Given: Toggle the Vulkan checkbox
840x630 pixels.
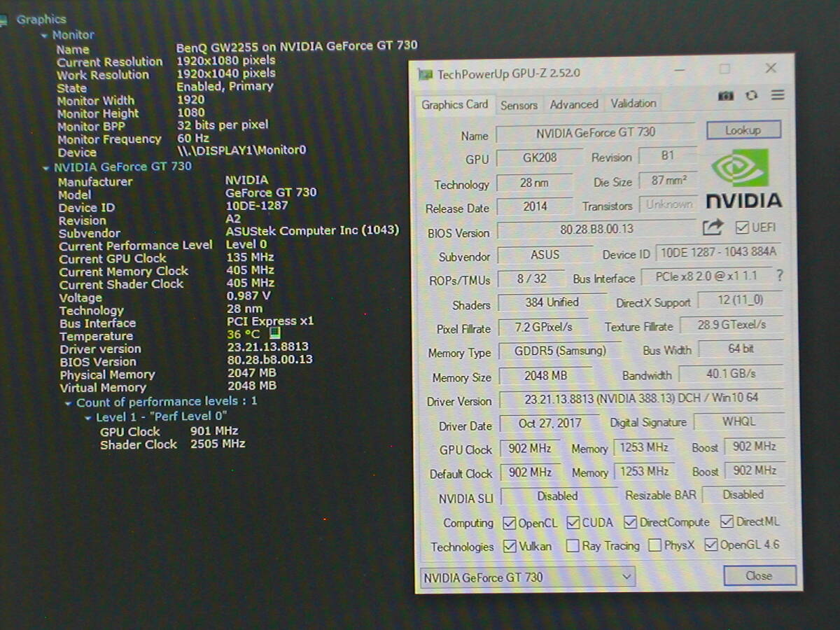Looking at the screenshot, I should click(x=509, y=546).
